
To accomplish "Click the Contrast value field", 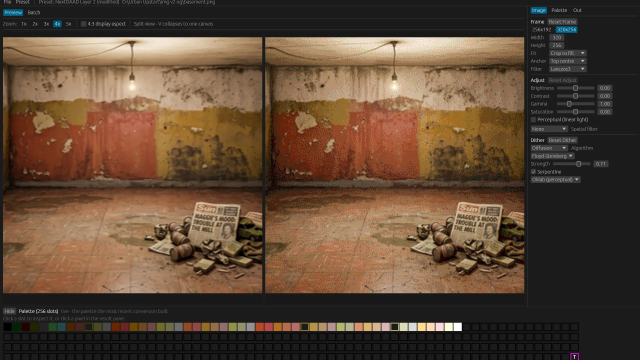I will [x=604, y=96].
